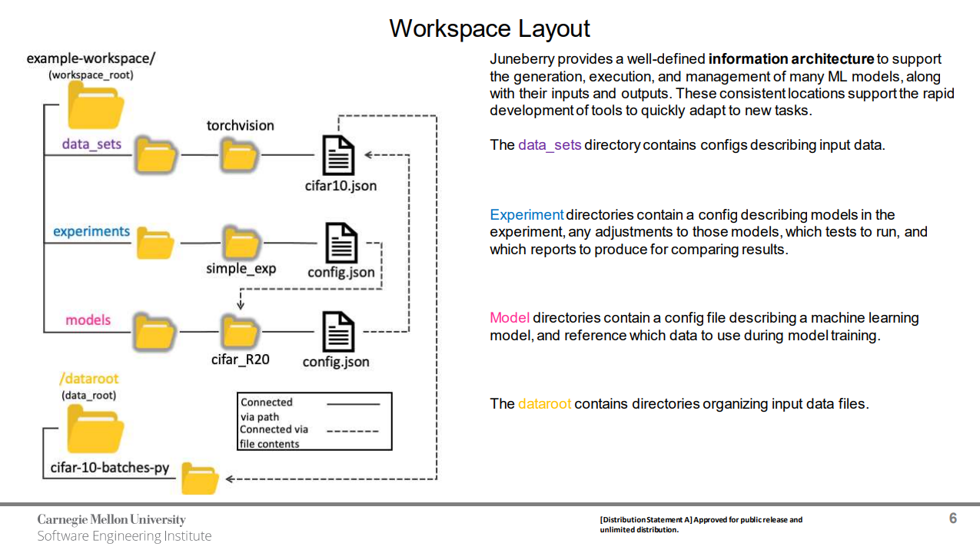Click the Workspace Layout title

click(490, 28)
